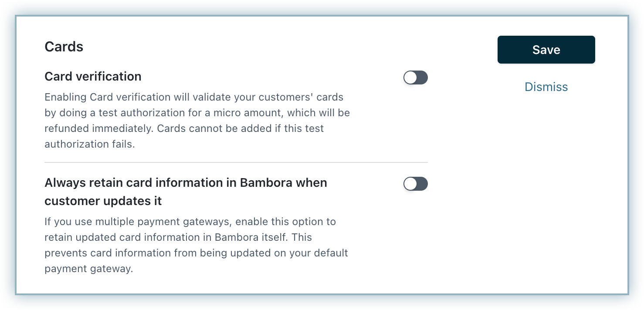This screenshot has height=310, width=644.
Task: Click heading line "Always retain card information in Bambora when"
Action: pyautogui.click(x=186, y=182)
